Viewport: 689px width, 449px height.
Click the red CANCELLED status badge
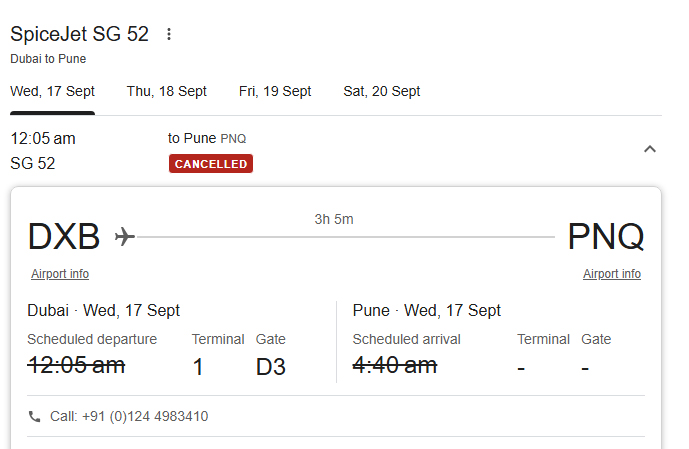pyautogui.click(x=211, y=164)
